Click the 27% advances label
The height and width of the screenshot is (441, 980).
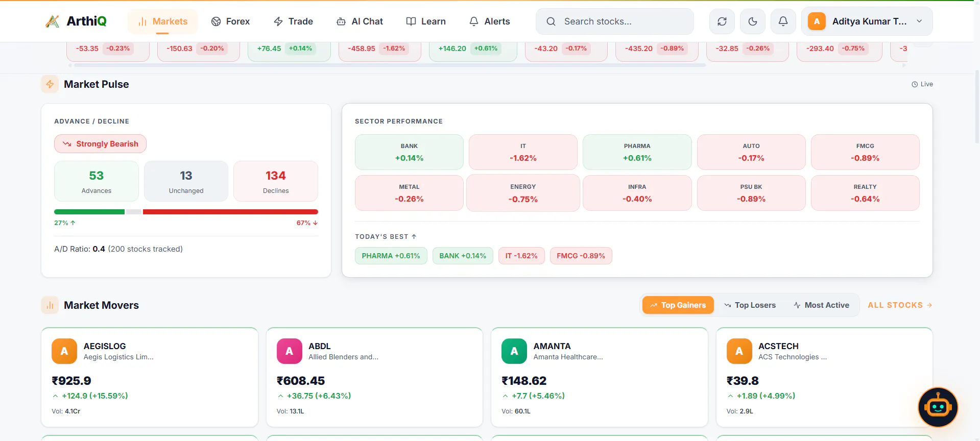pyautogui.click(x=65, y=223)
